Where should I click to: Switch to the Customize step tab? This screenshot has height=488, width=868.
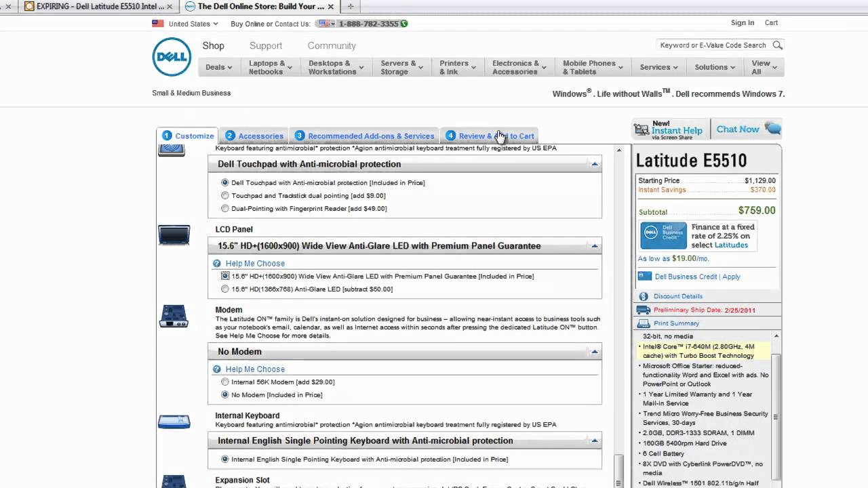tap(188, 136)
